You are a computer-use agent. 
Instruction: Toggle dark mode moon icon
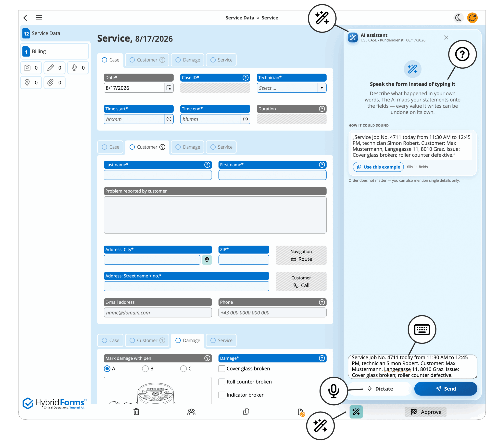pos(458,18)
